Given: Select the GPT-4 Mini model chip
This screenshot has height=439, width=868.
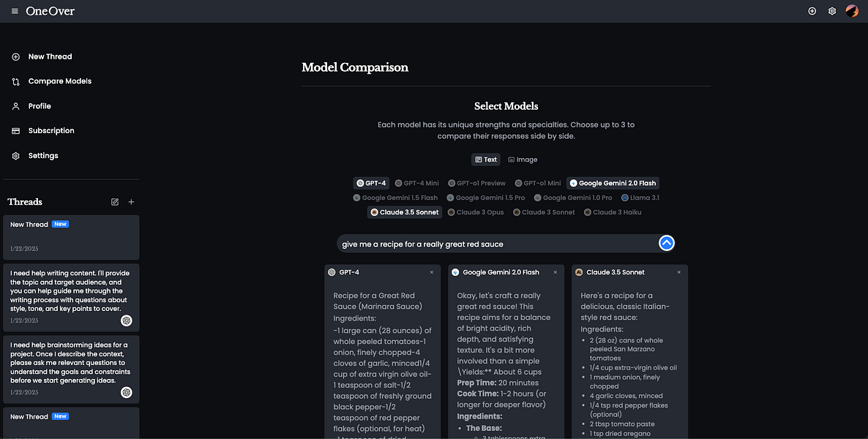Looking at the screenshot, I should click(417, 183).
